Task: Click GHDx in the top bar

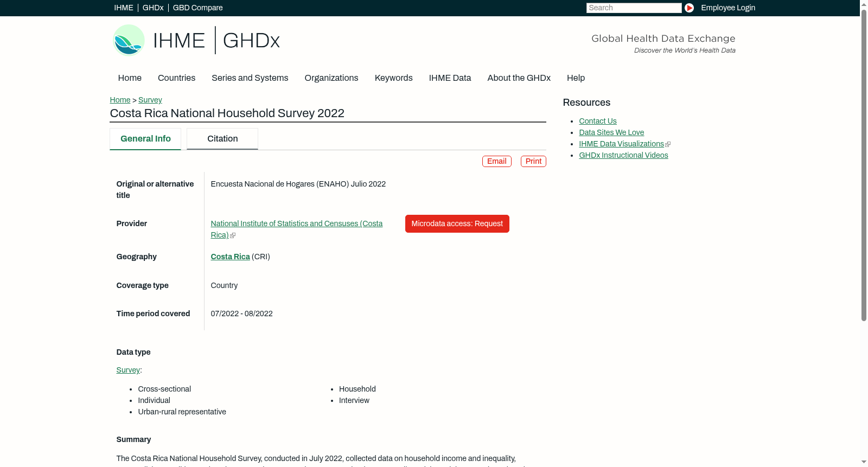Action: 153,8
